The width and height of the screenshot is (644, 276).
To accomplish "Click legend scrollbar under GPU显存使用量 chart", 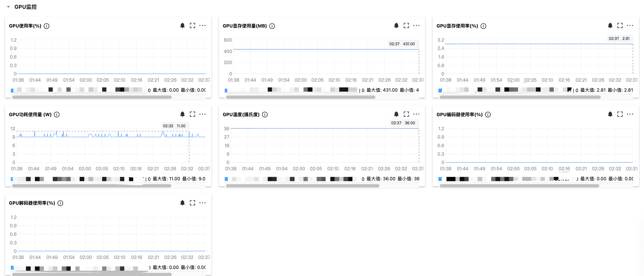I will click(300, 97).
